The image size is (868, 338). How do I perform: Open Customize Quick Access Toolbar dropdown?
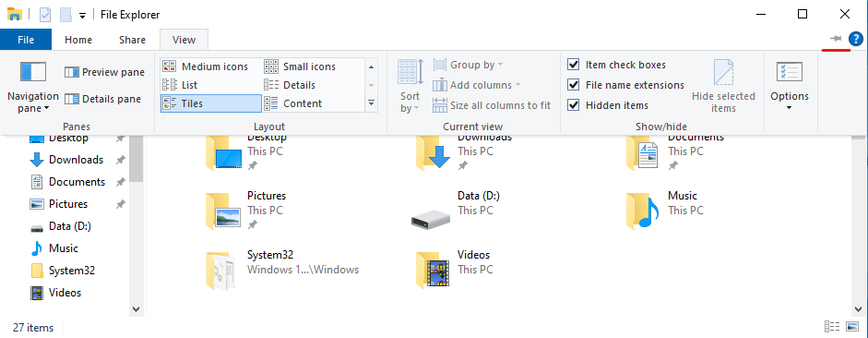coord(82,16)
